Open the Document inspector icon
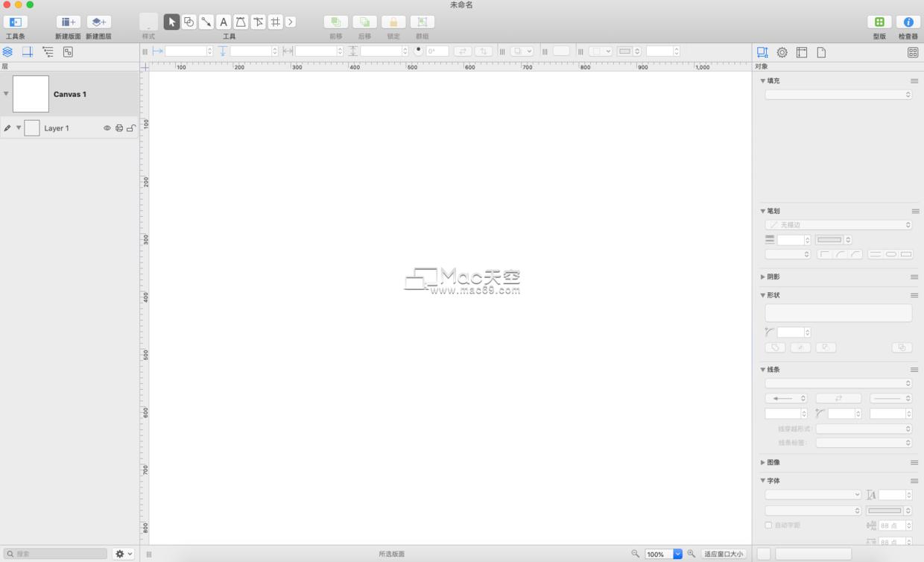Image resolution: width=924 pixels, height=562 pixels. (820, 52)
